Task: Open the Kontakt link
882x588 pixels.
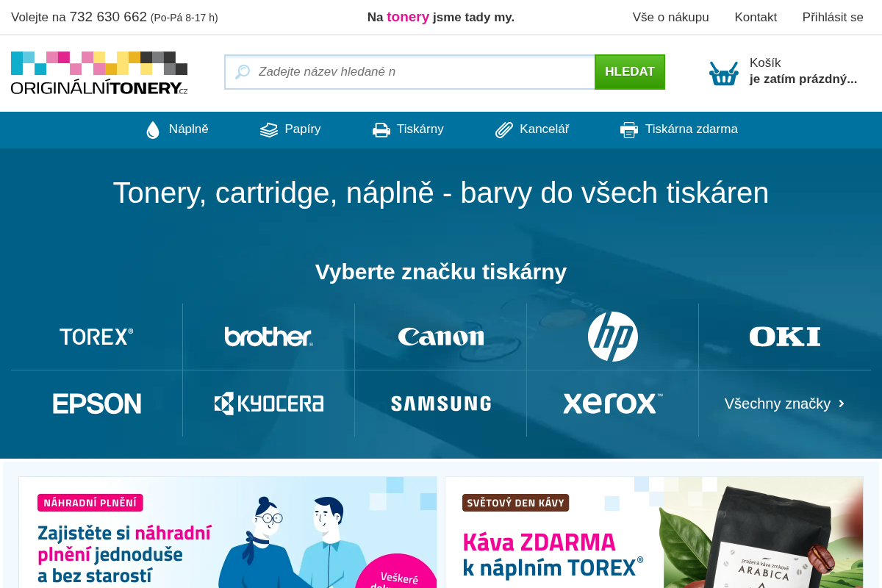Action: click(x=756, y=17)
